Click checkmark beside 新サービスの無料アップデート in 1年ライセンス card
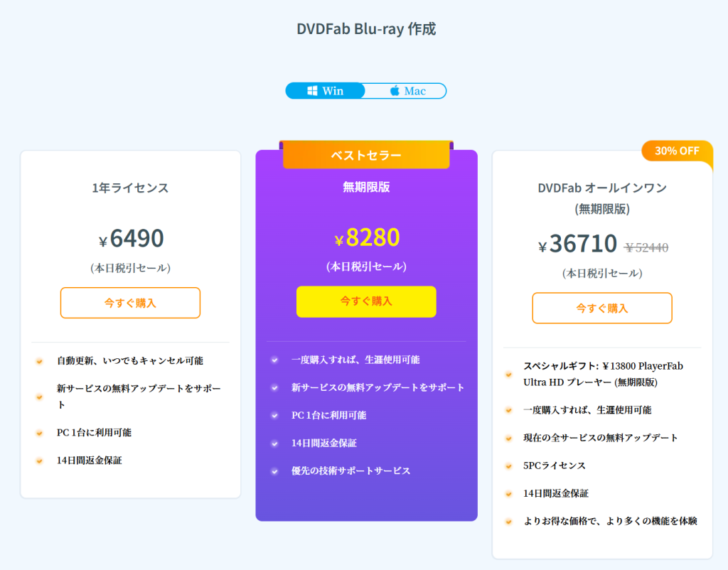Image resolution: width=728 pixels, height=570 pixels. point(40,397)
